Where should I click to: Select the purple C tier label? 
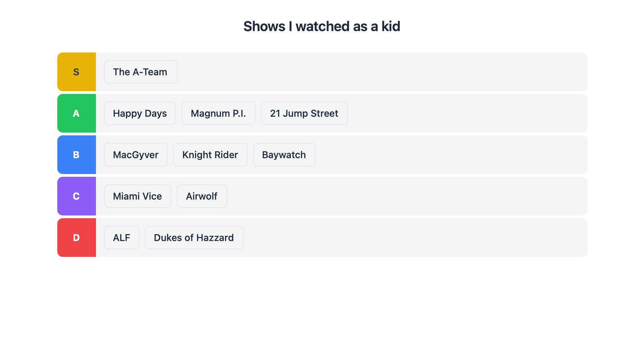tap(76, 196)
